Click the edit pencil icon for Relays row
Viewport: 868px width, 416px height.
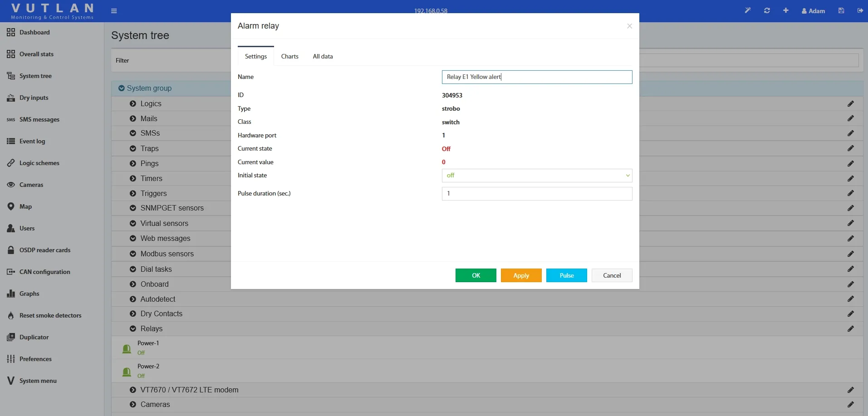click(x=850, y=329)
